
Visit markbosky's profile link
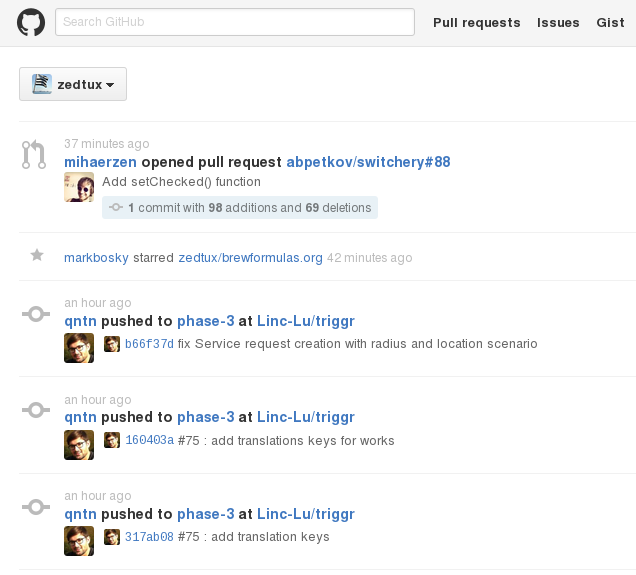tap(96, 258)
